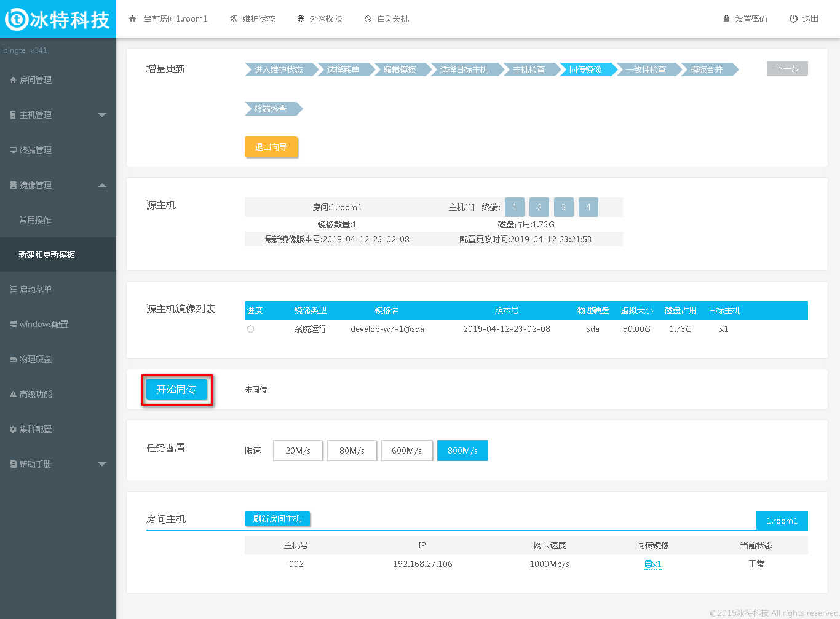Expand the 帮助手册 sidebar menu
Image resolution: width=840 pixels, height=619 pixels.
pos(102,464)
